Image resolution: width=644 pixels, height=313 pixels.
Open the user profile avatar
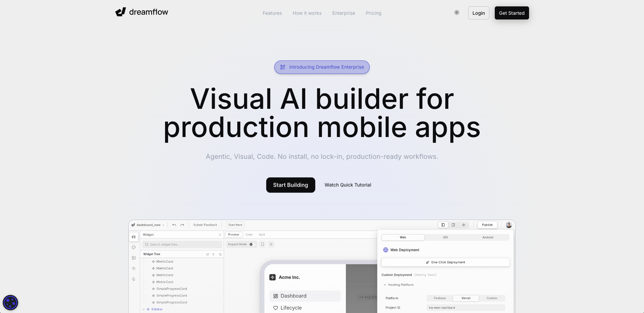(x=509, y=225)
